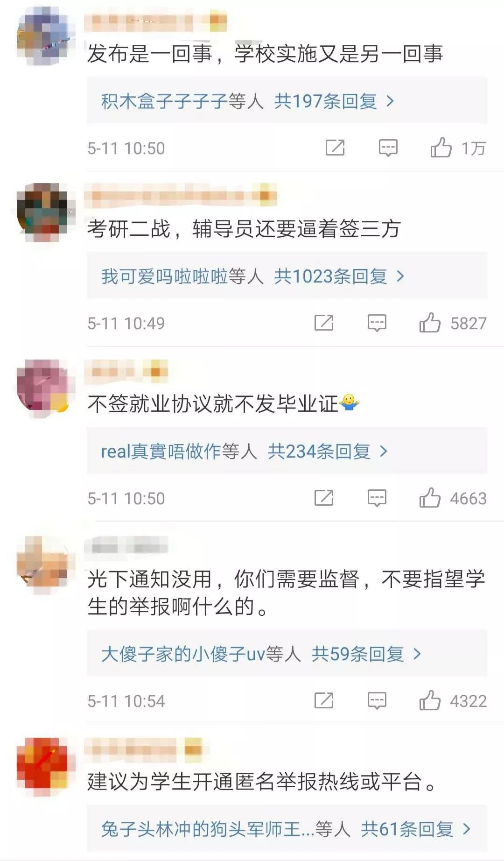Share the comment with 1万 likes
Image resolution: width=504 pixels, height=861 pixels.
tap(335, 148)
